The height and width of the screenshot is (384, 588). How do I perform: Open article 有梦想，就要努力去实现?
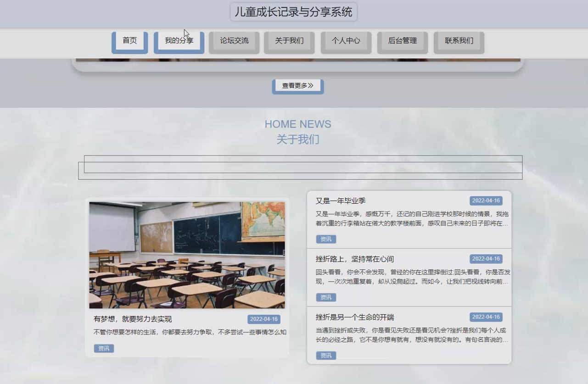click(133, 319)
